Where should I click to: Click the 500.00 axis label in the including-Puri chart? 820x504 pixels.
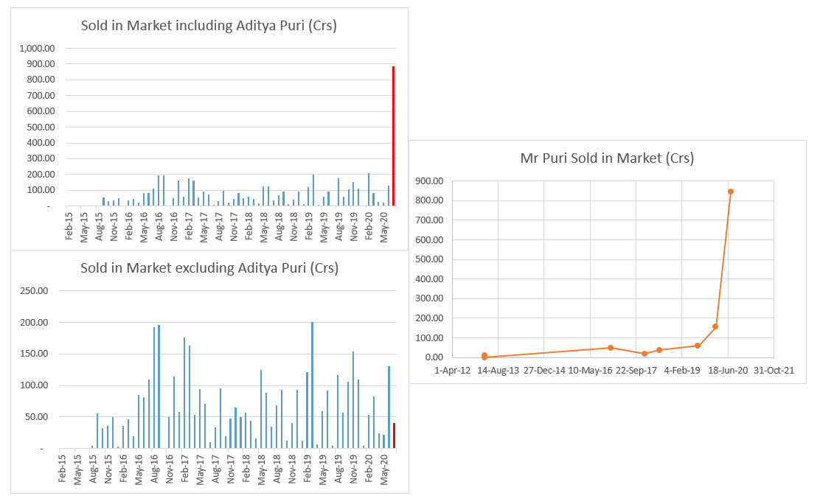point(41,127)
